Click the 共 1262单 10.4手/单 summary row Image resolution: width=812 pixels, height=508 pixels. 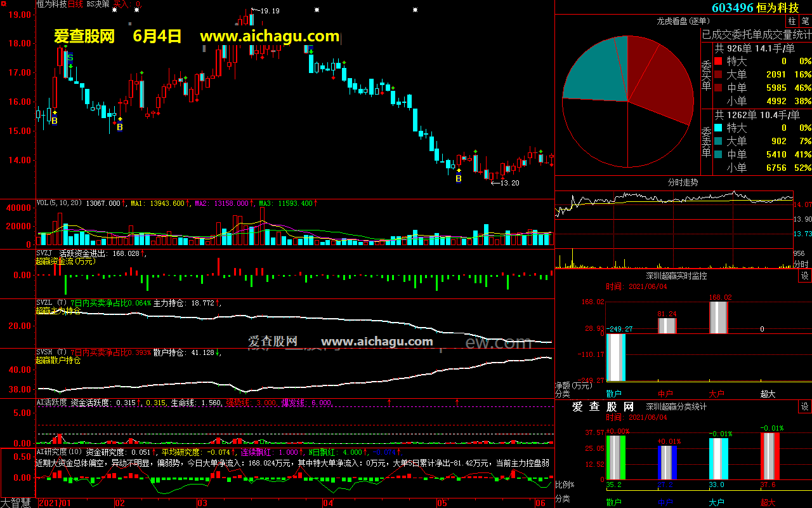(758, 115)
